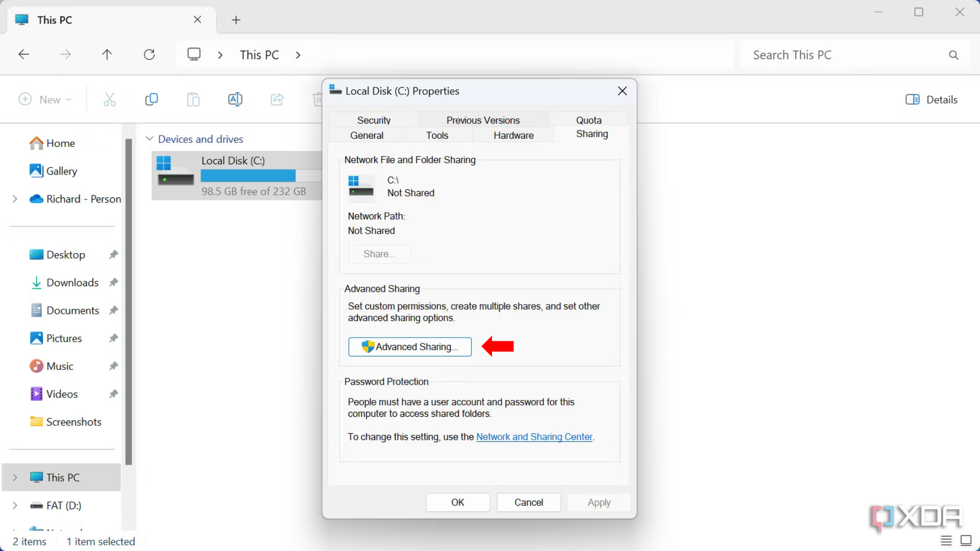The width and height of the screenshot is (980, 551).
Task: Click the Copy icon
Action: (152, 99)
